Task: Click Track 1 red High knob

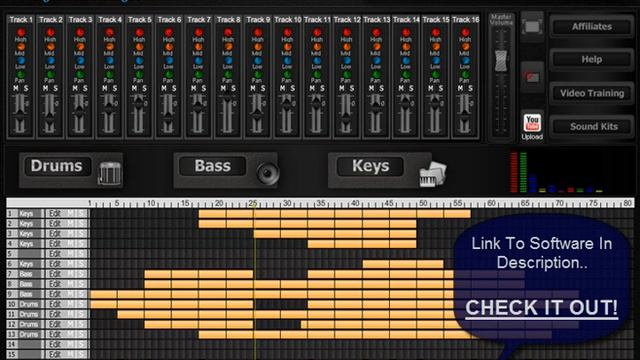Action: tap(20, 32)
